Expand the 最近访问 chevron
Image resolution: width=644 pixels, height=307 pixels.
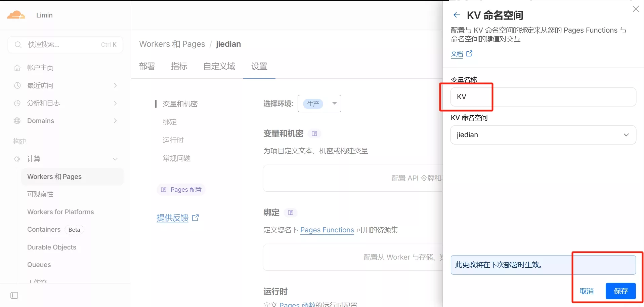pyautogui.click(x=115, y=85)
